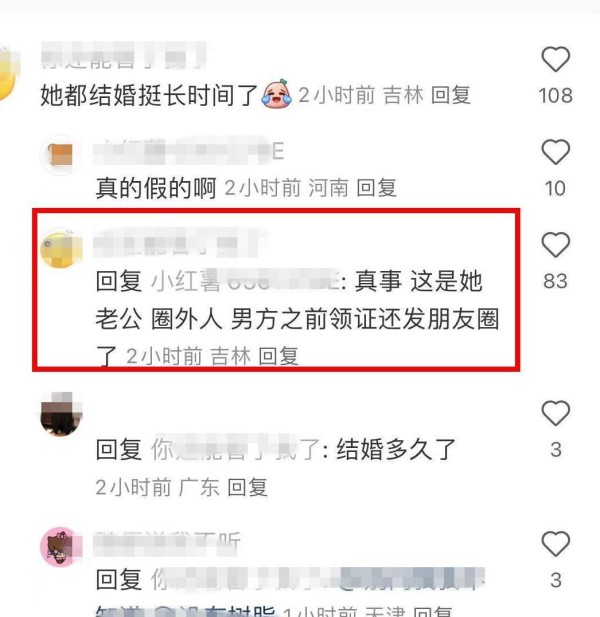The height and width of the screenshot is (617, 600).
Task: Open the yellow avatar in highlighted comment
Action: click(61, 248)
